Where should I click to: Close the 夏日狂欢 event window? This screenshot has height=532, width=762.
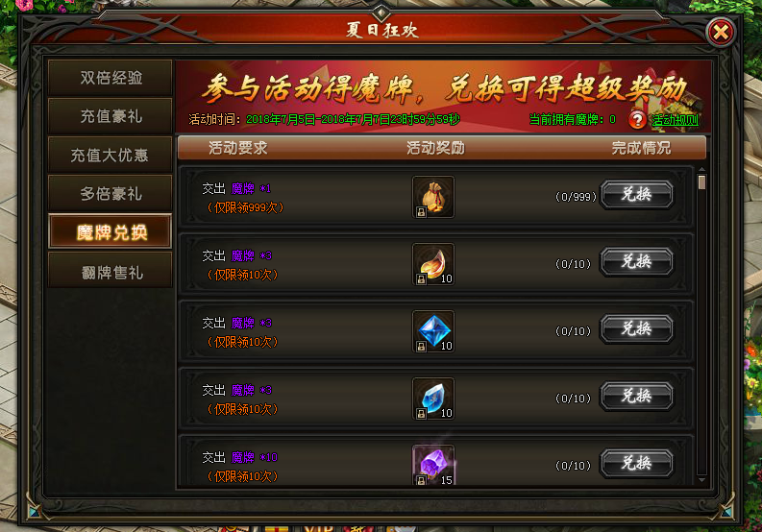pyautogui.click(x=721, y=33)
